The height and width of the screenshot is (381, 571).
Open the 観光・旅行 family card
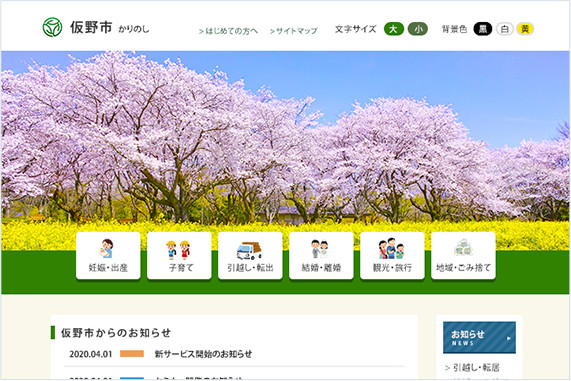coord(392,255)
